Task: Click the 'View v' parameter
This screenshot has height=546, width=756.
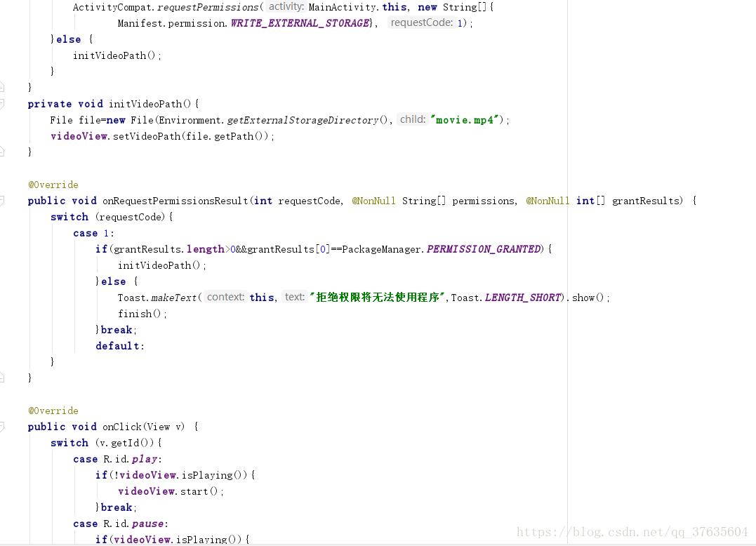Action: pos(164,427)
